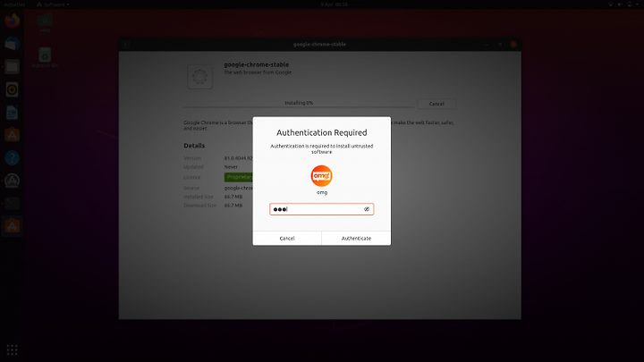Open Files manager from the dock
This screenshot has width=644, height=362.
click(12, 66)
